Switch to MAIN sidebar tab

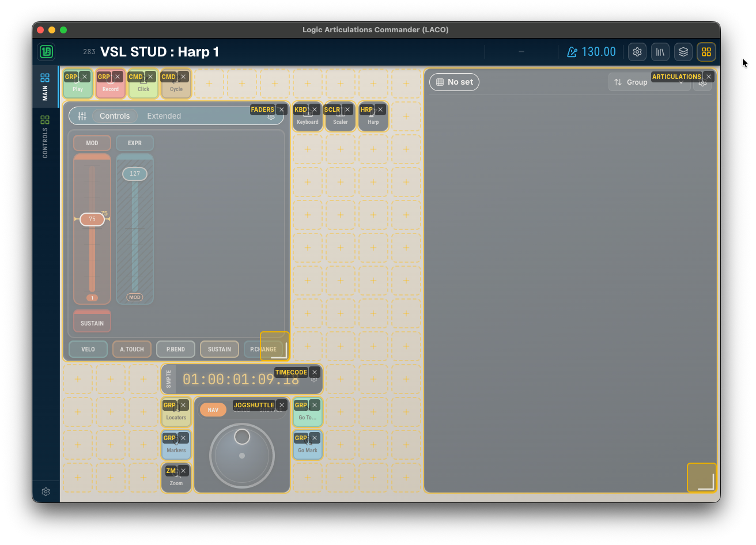(45, 86)
